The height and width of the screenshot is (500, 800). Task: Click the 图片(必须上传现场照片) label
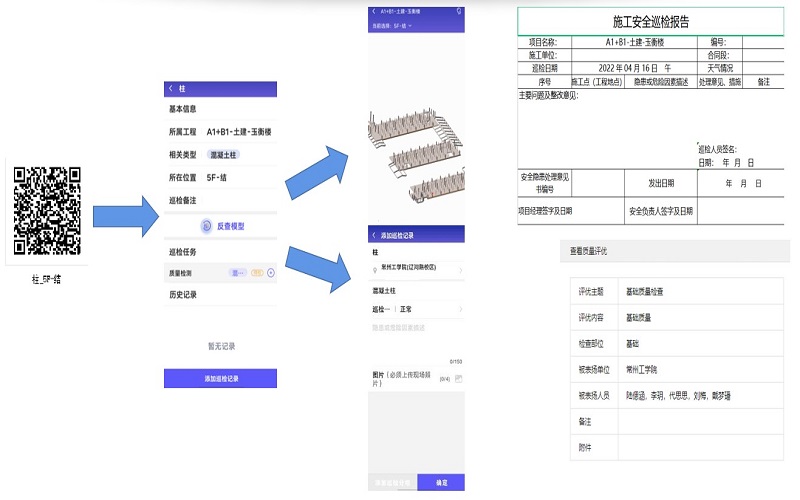(402, 379)
